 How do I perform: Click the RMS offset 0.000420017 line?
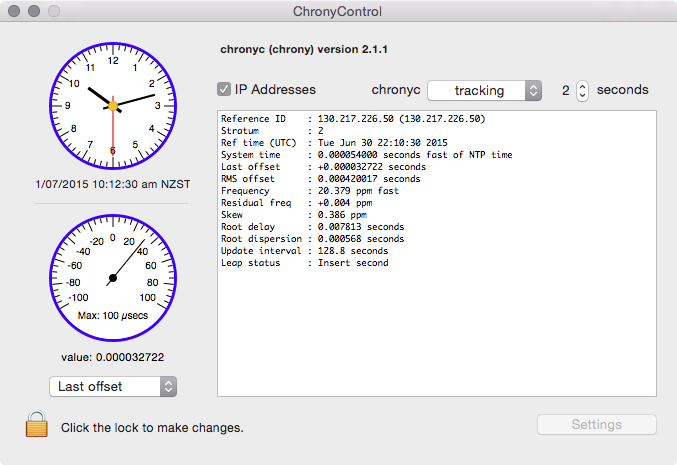tap(320, 179)
